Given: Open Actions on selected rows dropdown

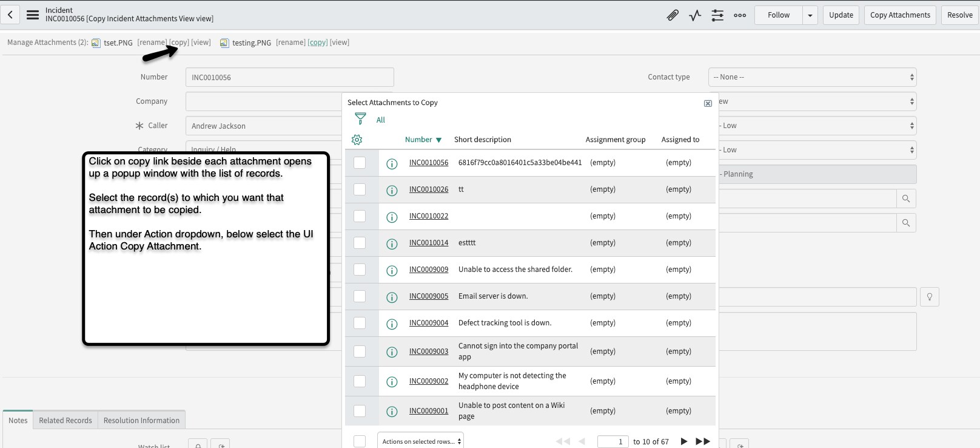Looking at the screenshot, I should pos(421,441).
